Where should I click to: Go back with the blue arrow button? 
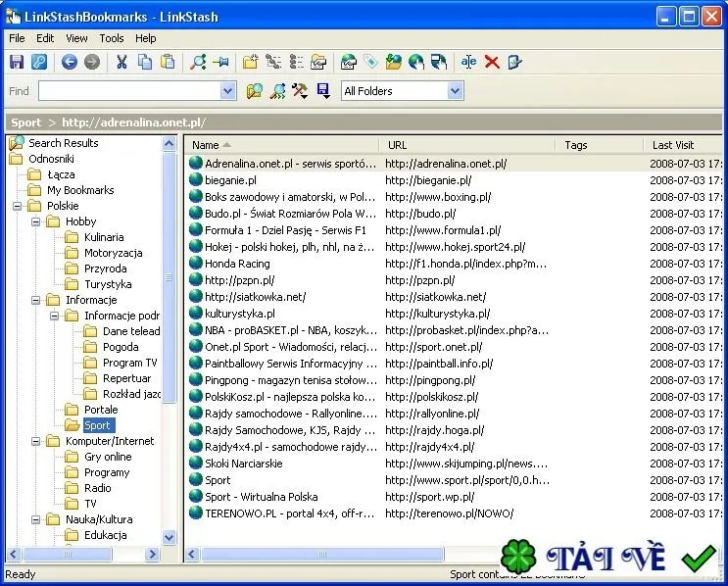click(x=70, y=62)
